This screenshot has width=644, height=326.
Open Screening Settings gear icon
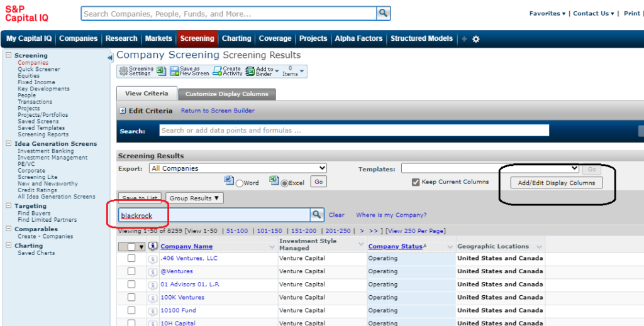tap(124, 71)
